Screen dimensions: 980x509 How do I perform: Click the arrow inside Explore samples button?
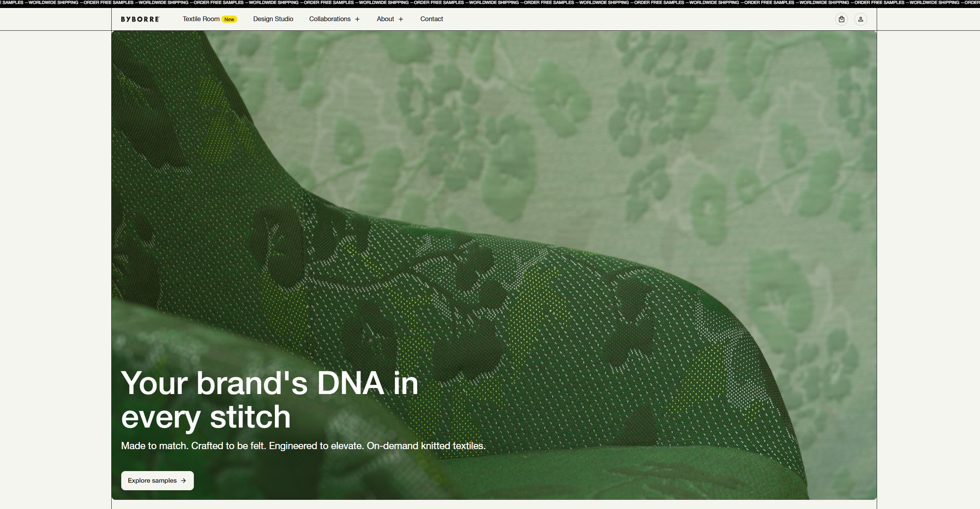point(183,481)
